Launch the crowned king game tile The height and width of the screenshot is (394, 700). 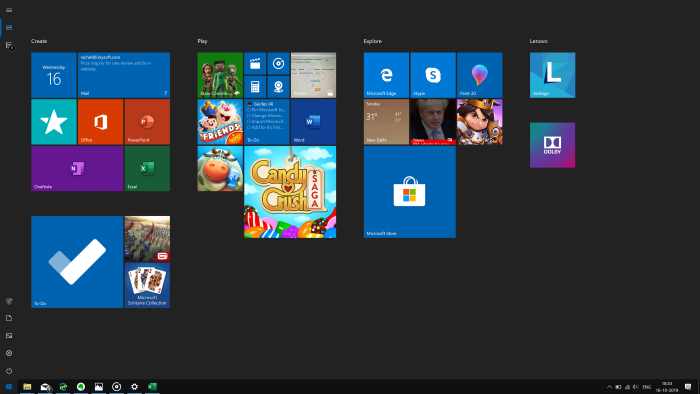pyautogui.click(x=479, y=122)
